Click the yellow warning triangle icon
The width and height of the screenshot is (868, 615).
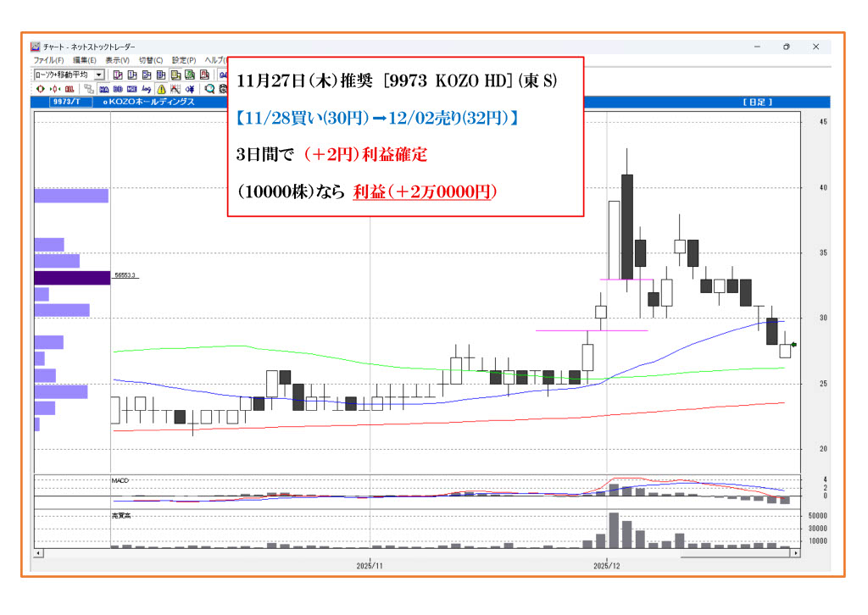point(161,89)
